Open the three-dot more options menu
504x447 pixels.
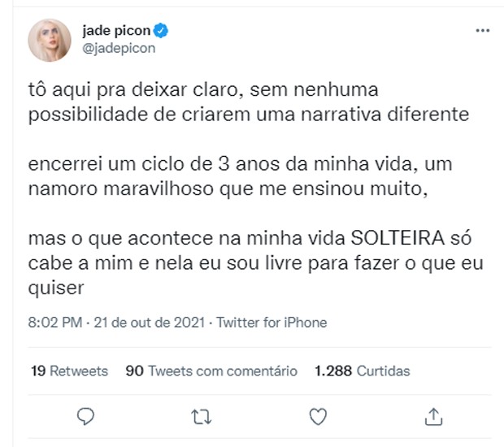[482, 31]
